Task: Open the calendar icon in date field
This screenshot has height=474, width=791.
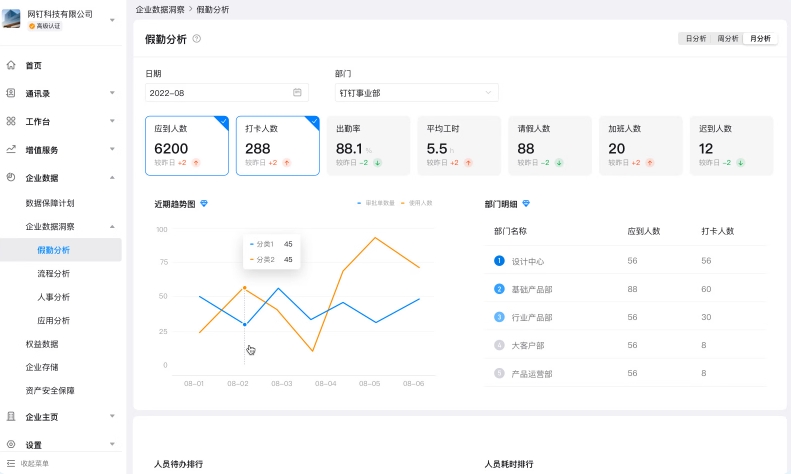Action: (x=297, y=93)
